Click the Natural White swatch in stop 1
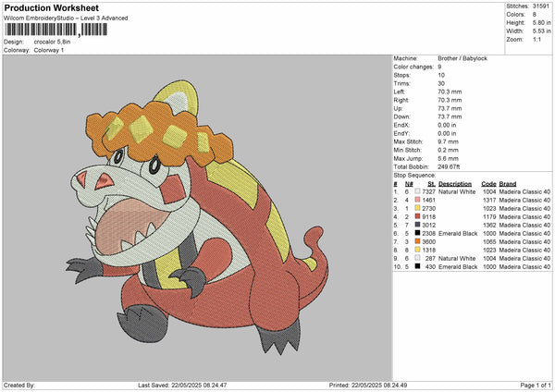The image size is (555, 392). [418, 191]
